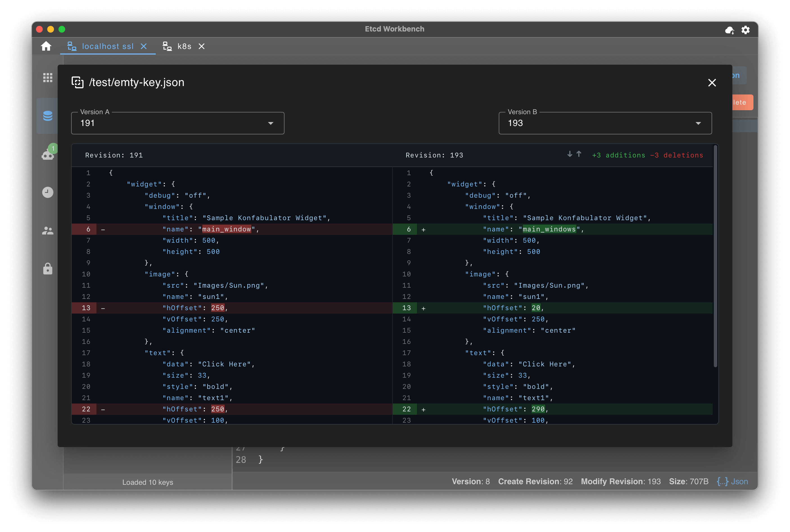
Task: Open the apps grid sidebar icon
Action: click(x=48, y=77)
